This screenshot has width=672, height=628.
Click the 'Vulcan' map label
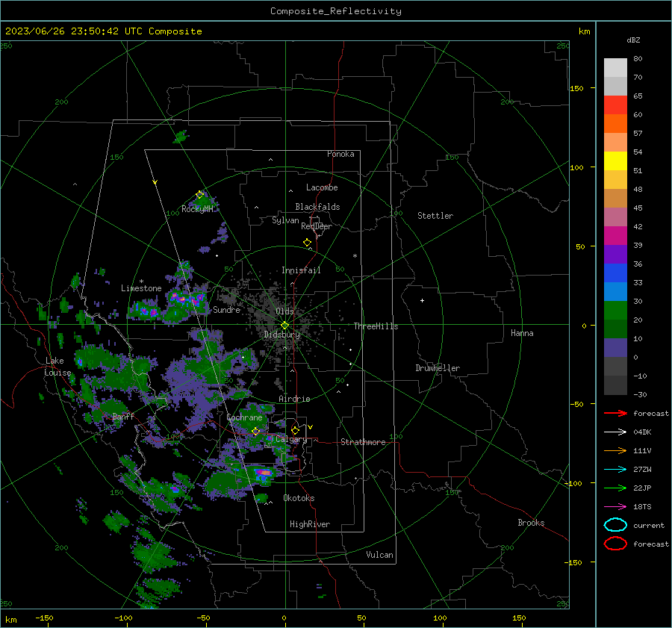pos(379,555)
